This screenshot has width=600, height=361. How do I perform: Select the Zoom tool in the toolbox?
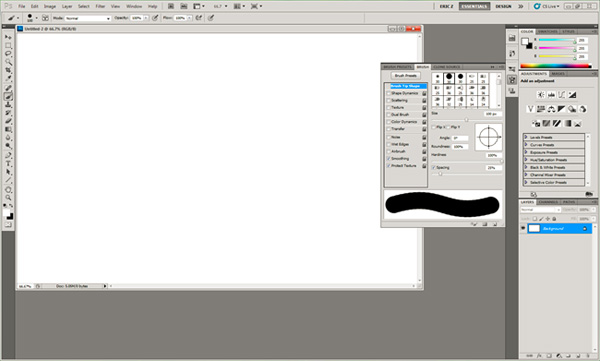8,198
